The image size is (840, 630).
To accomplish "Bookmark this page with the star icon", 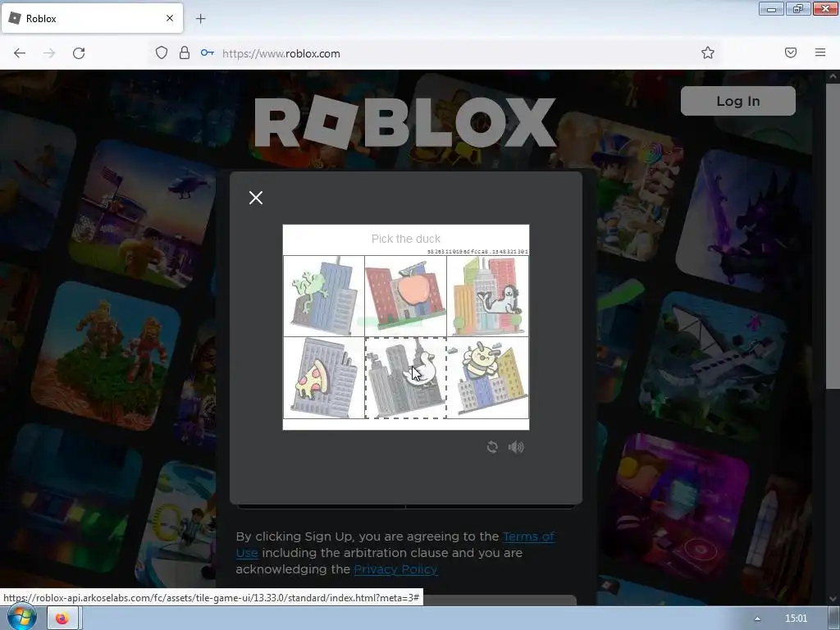I will click(x=708, y=52).
